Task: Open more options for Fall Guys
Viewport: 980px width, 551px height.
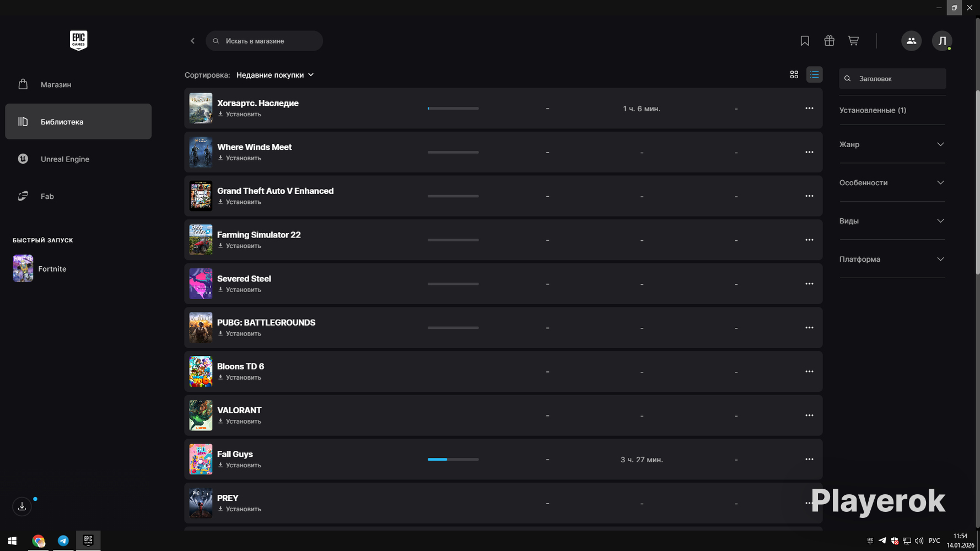Action: coord(809,459)
